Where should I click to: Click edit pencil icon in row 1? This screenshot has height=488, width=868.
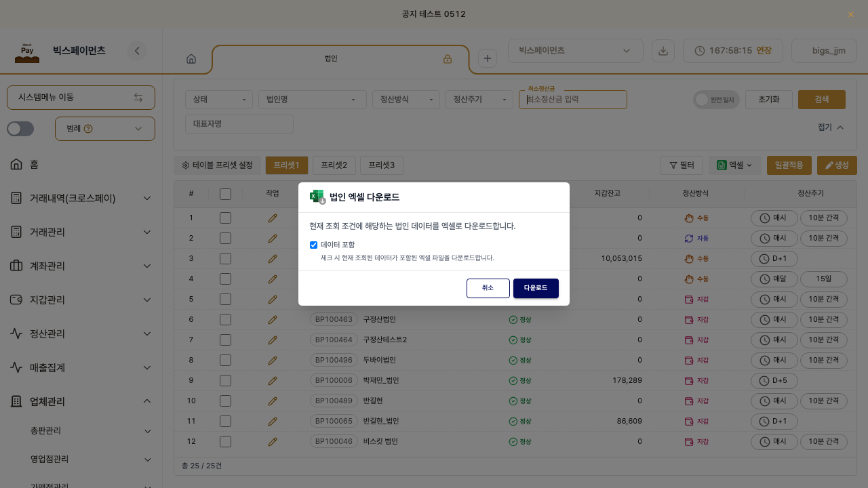click(x=273, y=218)
